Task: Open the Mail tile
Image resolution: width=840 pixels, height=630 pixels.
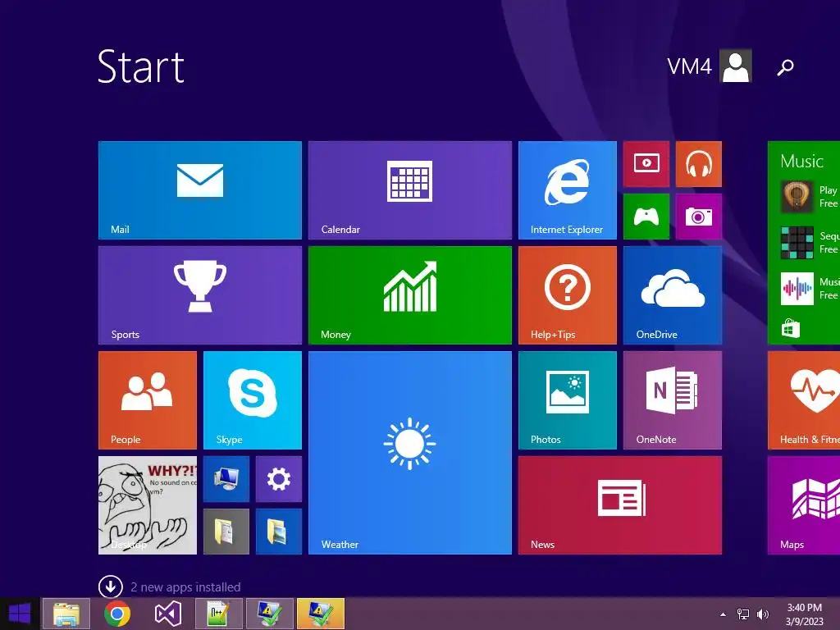Action: click(x=200, y=190)
